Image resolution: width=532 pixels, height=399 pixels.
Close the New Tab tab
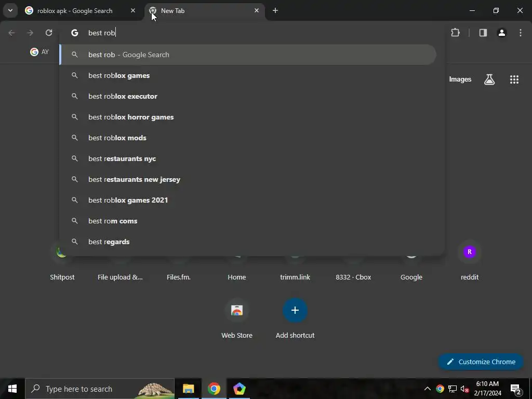(257, 10)
